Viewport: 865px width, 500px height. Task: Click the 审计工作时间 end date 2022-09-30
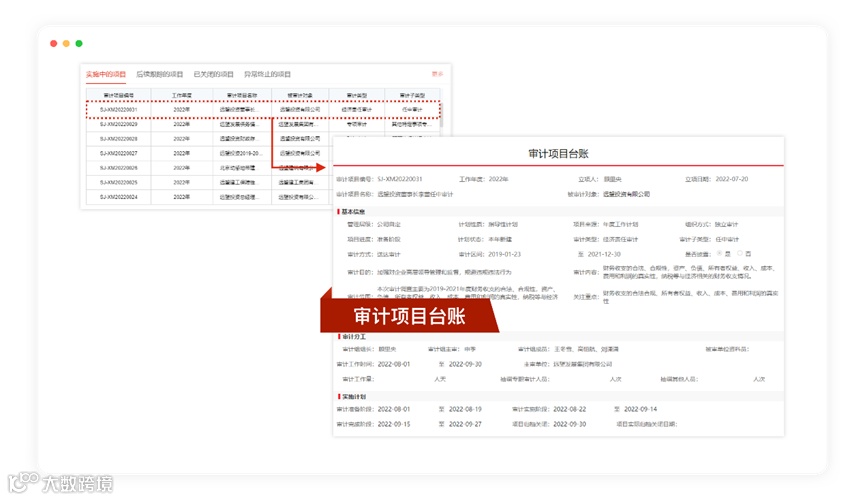point(465,364)
